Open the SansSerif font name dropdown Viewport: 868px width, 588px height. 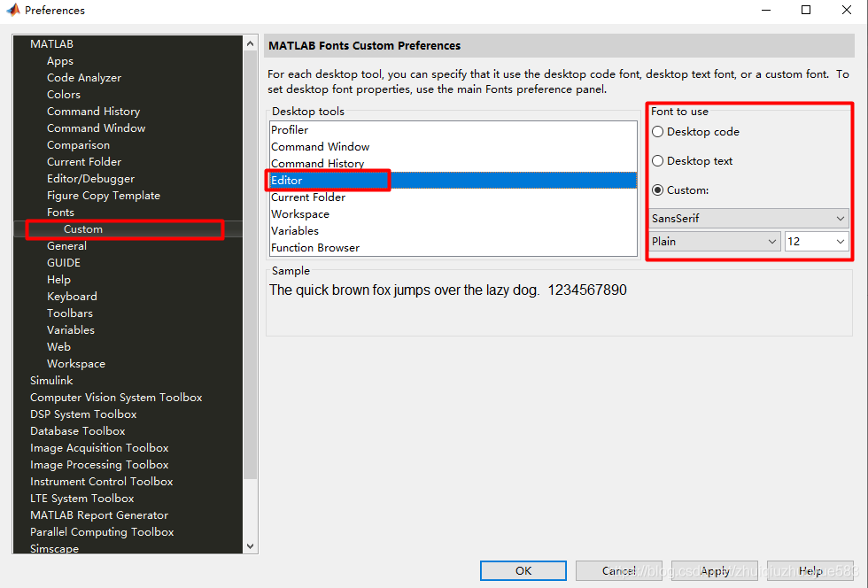(x=748, y=218)
